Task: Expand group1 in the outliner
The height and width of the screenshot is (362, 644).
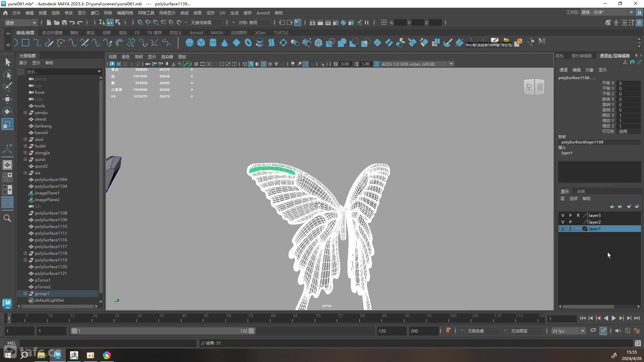Action: point(25,293)
